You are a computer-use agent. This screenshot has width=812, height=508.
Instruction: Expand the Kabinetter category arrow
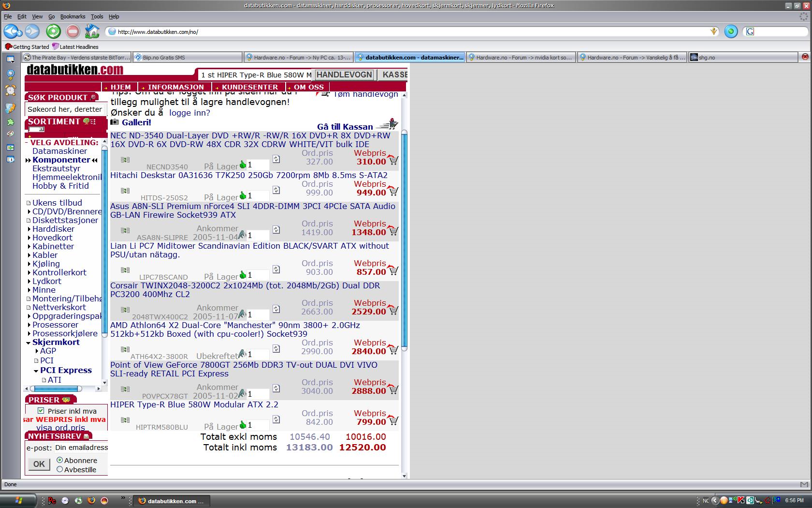pos(29,246)
